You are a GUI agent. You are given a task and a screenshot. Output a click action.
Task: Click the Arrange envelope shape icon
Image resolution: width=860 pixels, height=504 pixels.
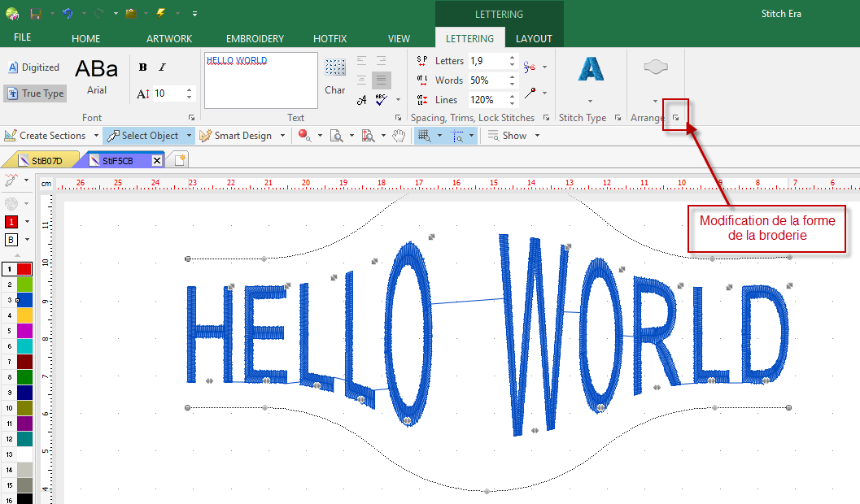tap(656, 67)
